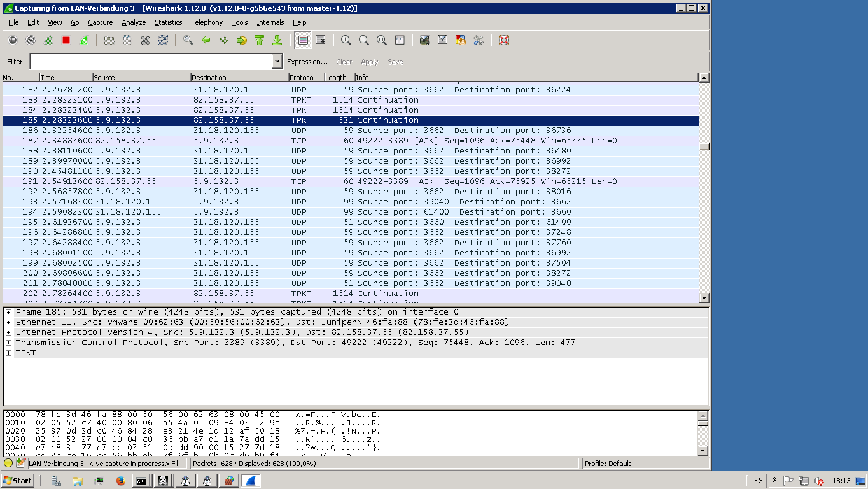
Task: Open the Internals menu
Action: coord(270,22)
